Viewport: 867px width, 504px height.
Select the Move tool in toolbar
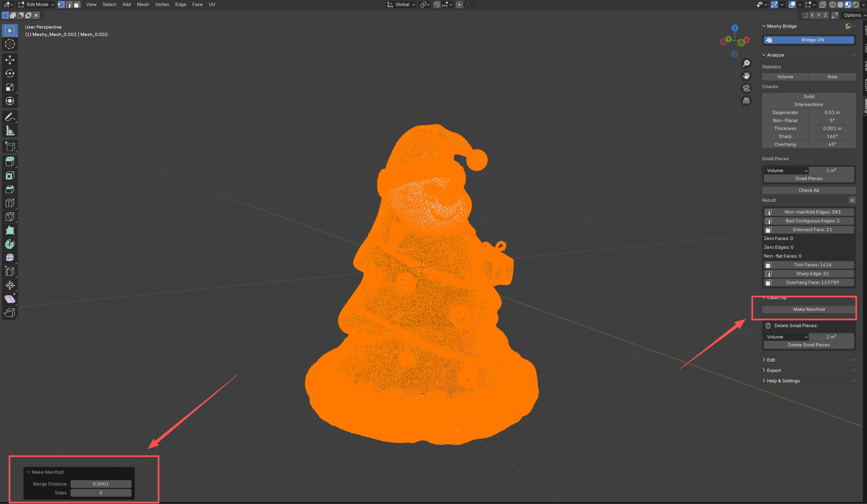[10, 60]
